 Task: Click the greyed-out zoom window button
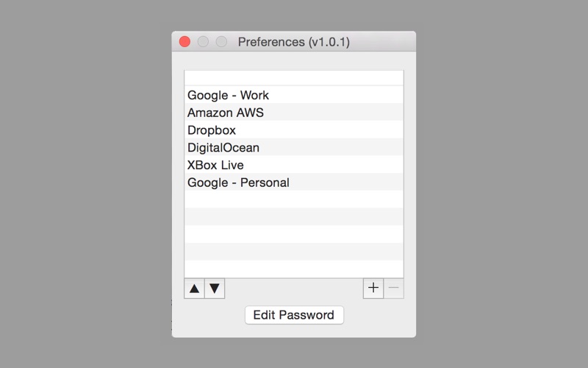221,41
